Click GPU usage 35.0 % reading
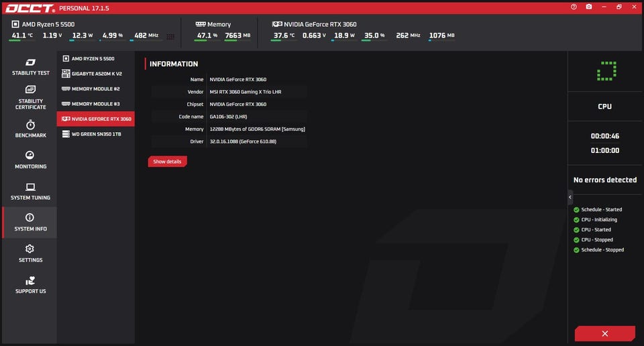The height and width of the screenshot is (346, 644). 374,36
